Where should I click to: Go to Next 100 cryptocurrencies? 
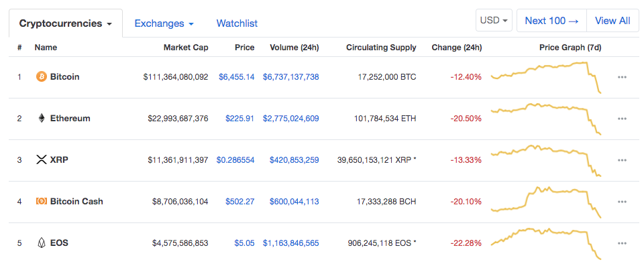[551, 21]
